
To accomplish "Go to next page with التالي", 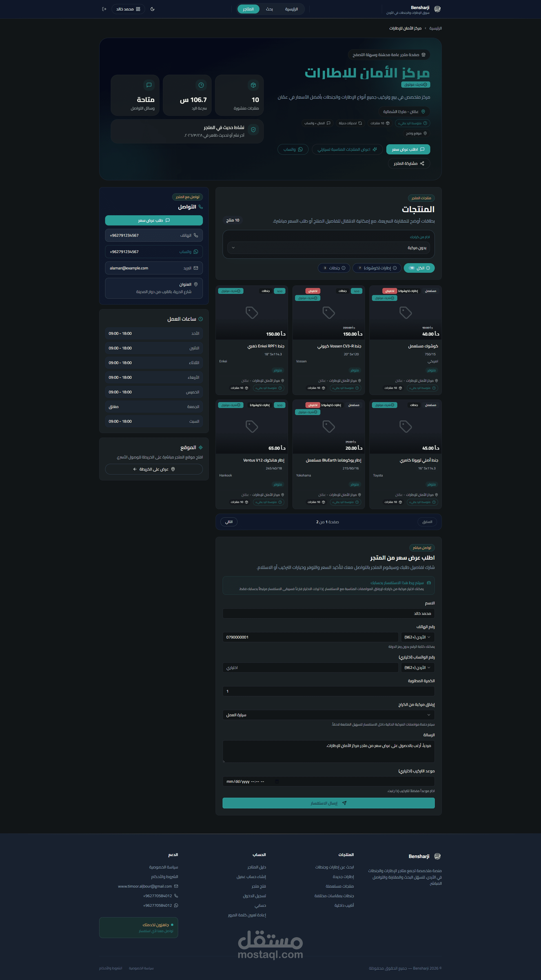I will coord(229,522).
